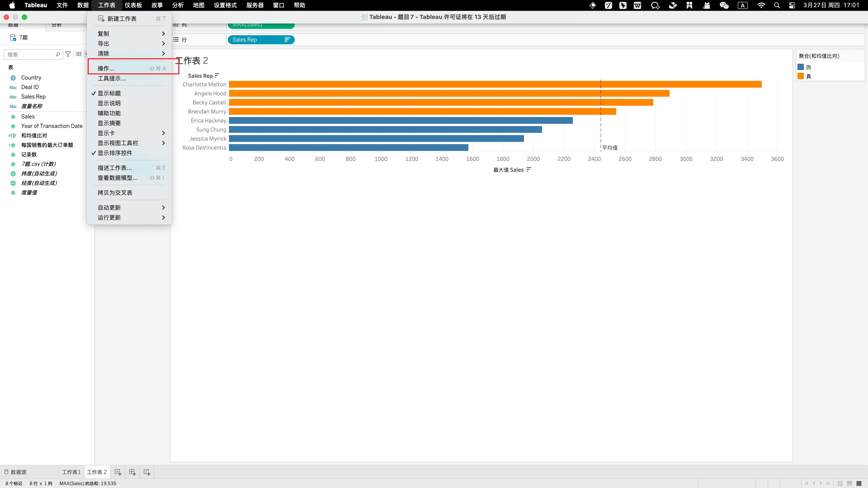Click the 7题 data source icon
Screen dimensions: 868x488
click(13, 37)
